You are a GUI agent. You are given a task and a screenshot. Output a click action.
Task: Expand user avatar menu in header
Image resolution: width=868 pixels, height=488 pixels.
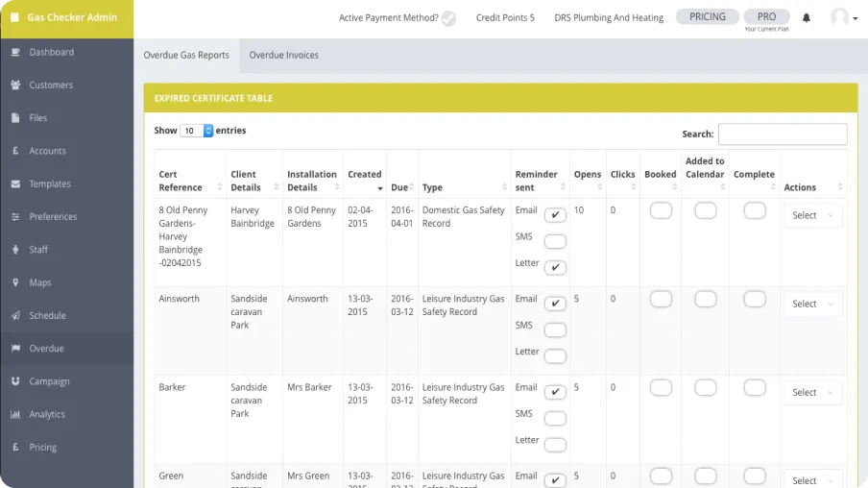pos(844,18)
